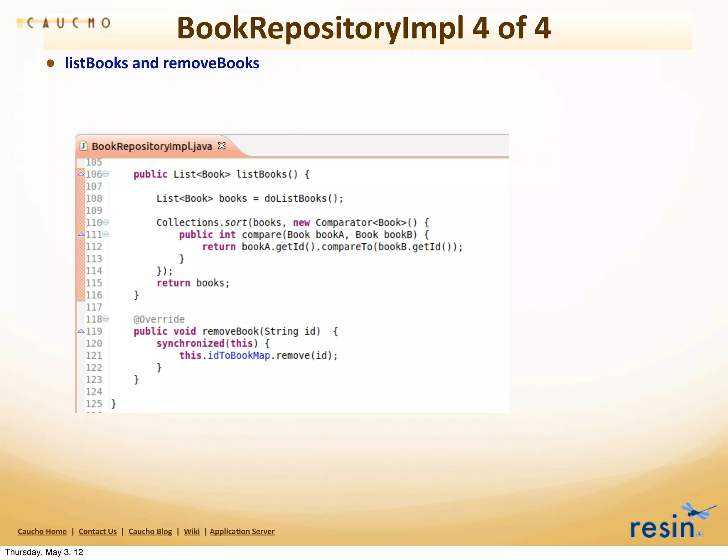Click override marker triangle at line 119
This screenshot has width=728, height=560.
click(x=81, y=331)
